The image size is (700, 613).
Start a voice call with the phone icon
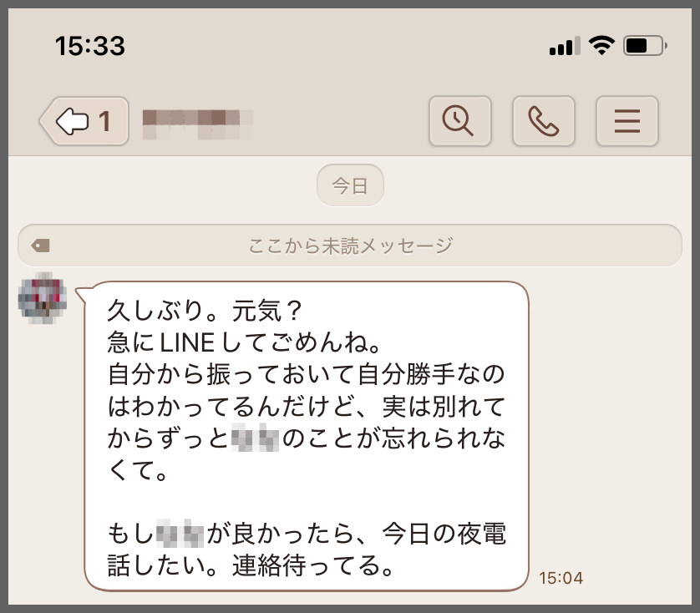click(543, 121)
